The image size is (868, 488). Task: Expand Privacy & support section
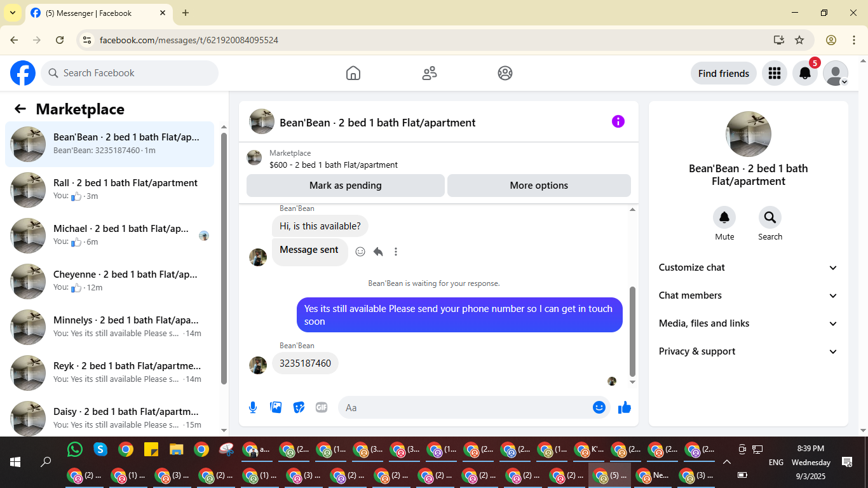(749, 351)
